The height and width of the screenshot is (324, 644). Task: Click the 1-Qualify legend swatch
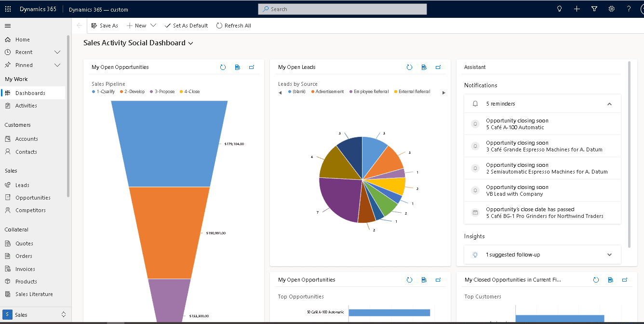click(94, 92)
